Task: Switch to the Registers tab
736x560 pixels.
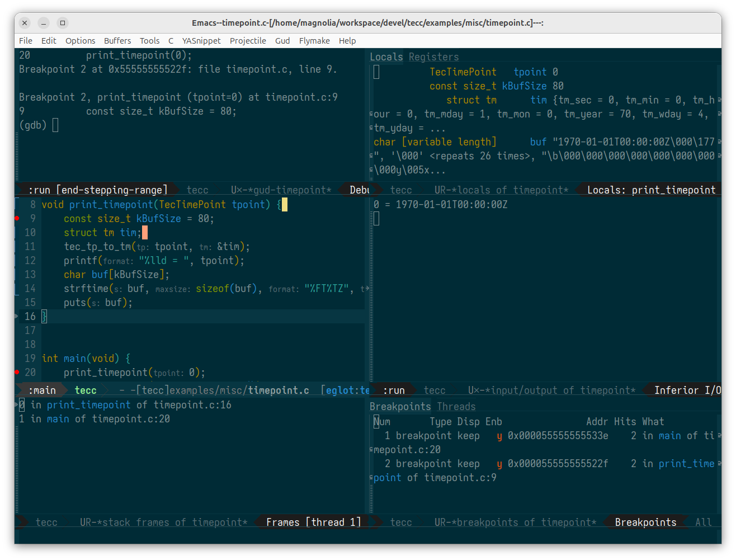Action: [x=433, y=57]
